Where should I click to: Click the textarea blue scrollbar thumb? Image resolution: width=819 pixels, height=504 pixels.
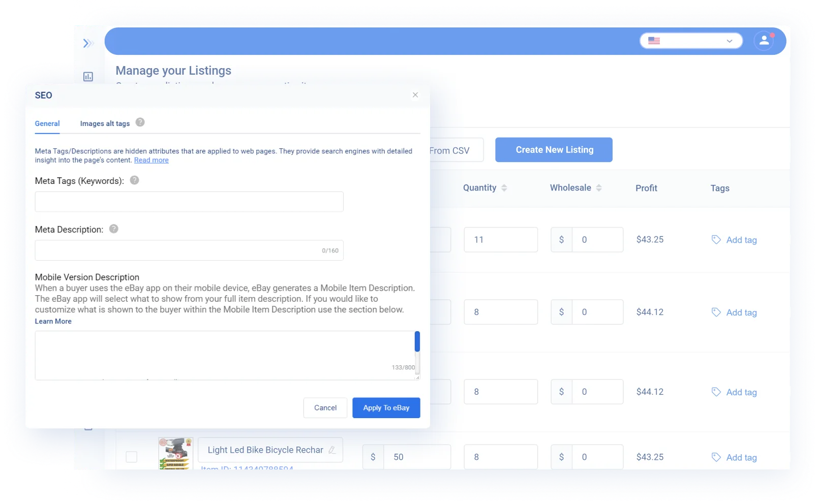(x=417, y=341)
